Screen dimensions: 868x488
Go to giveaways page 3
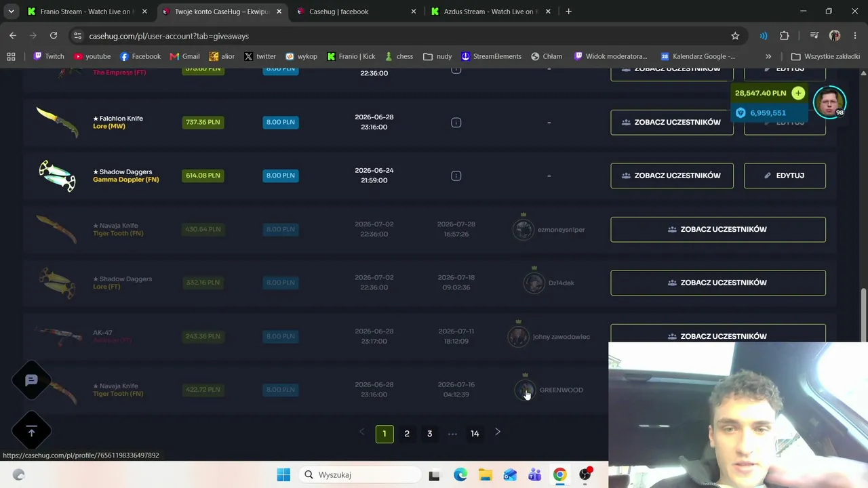(429, 434)
